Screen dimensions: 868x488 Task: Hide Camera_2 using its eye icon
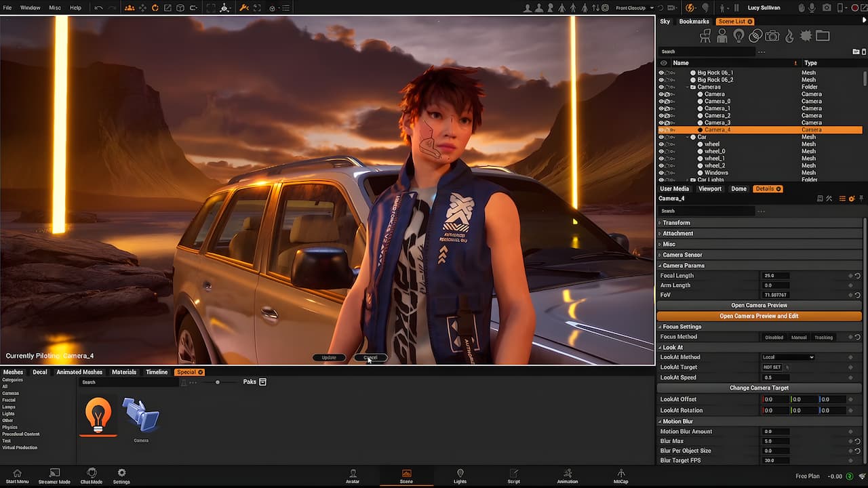(661, 115)
